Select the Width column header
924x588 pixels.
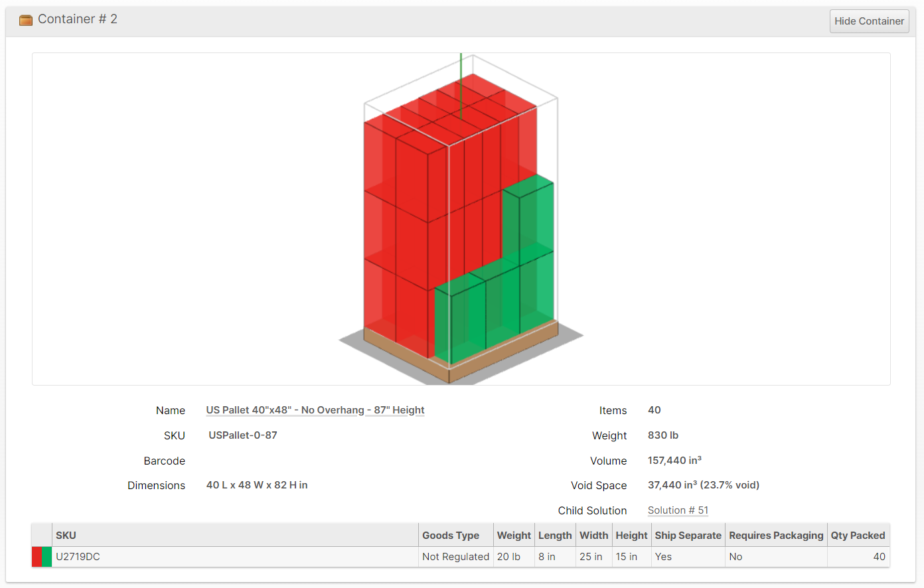[593, 536]
